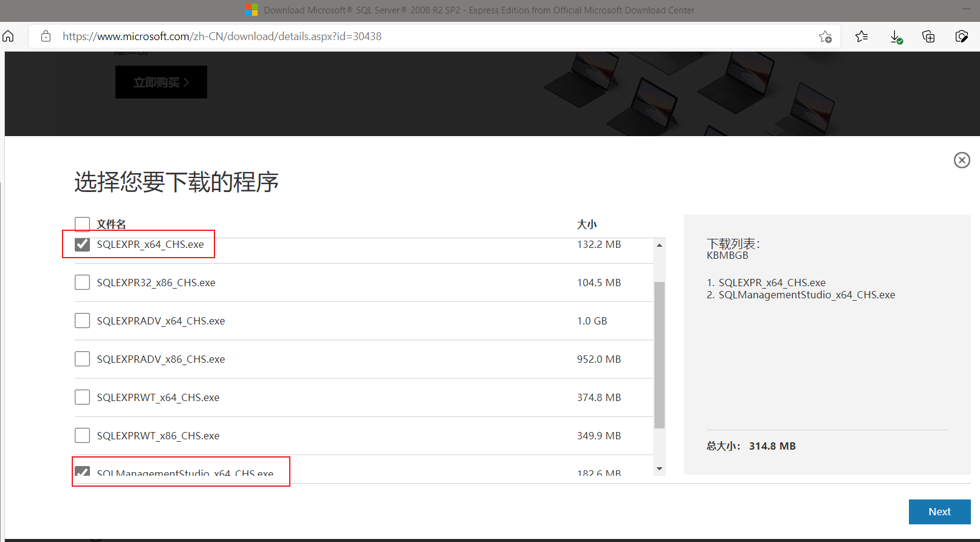Click the 374.8 MB size value
This screenshot has width=980, height=542.
coord(599,397)
